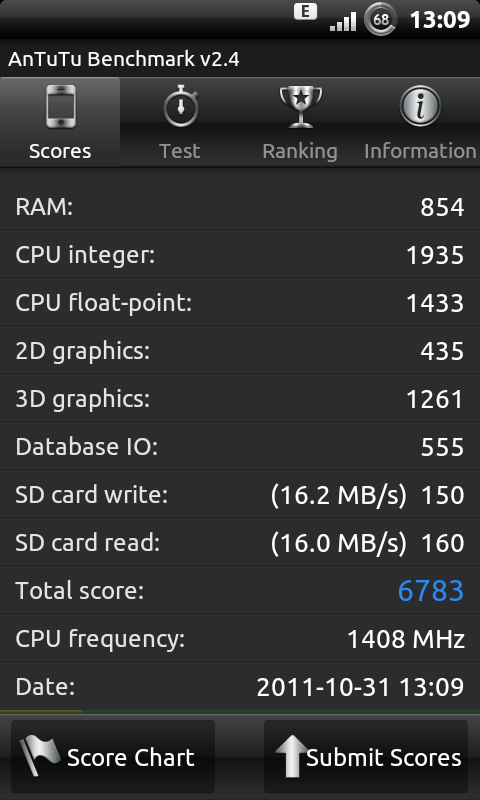
Task: Tap the phone icon on Scores tab
Action: tap(60, 106)
